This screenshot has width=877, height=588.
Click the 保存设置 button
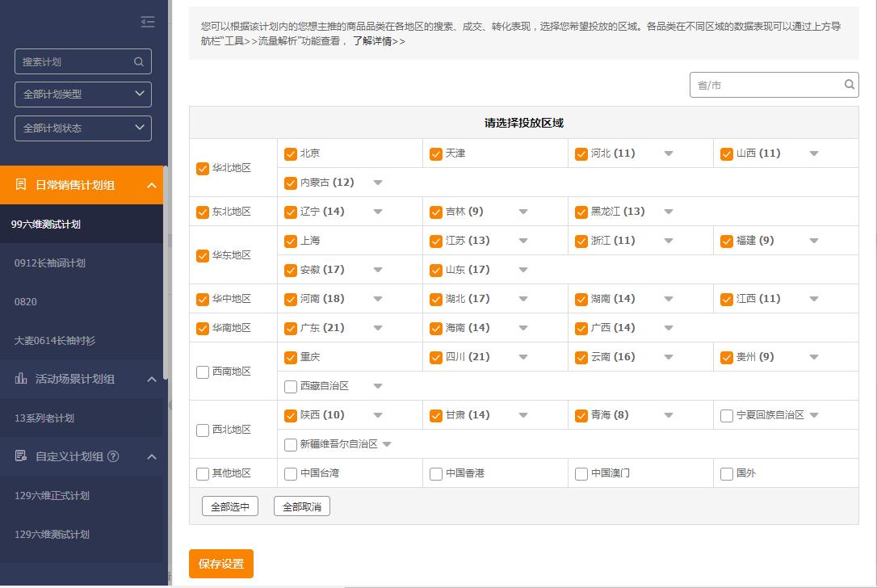[x=220, y=564]
